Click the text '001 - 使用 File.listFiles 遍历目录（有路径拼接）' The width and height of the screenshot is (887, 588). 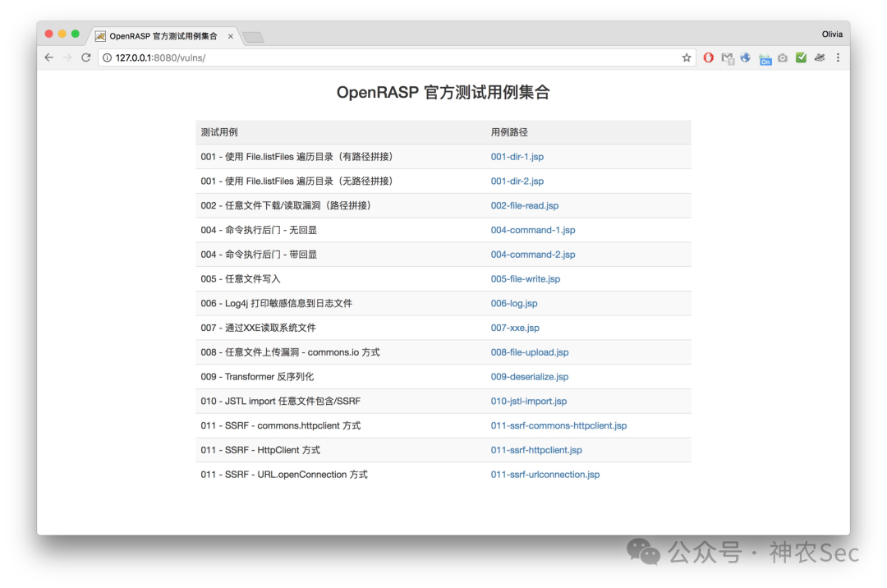(x=296, y=157)
